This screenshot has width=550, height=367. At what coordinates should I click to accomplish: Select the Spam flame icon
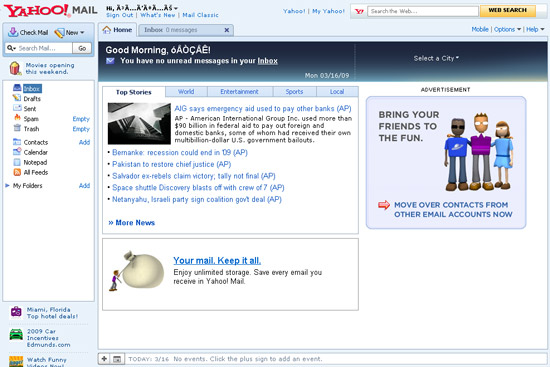(x=17, y=118)
